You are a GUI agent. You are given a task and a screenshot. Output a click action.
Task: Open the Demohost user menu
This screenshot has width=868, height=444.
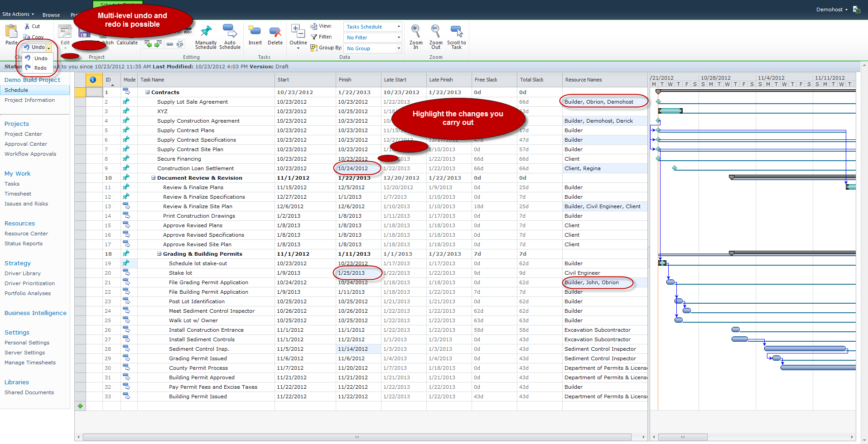[832, 10]
